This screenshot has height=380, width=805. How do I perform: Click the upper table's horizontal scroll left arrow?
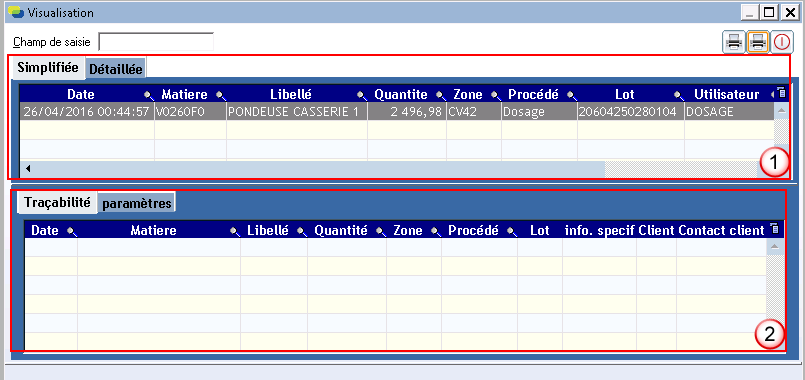pos(28,168)
